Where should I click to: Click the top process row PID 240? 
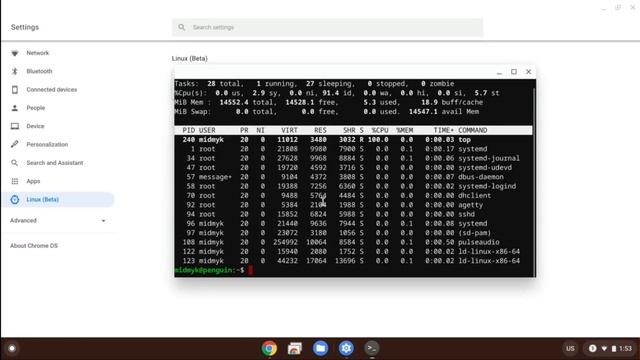(353, 140)
